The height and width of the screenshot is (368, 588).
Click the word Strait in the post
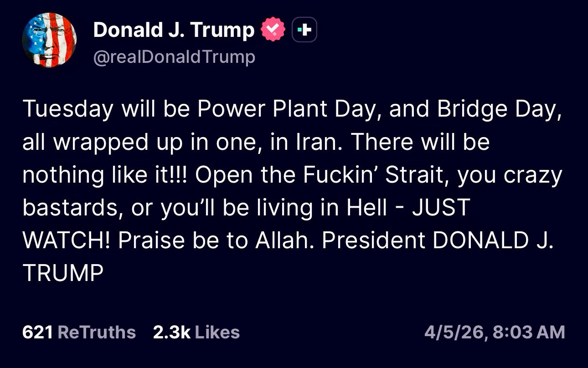tap(418, 175)
